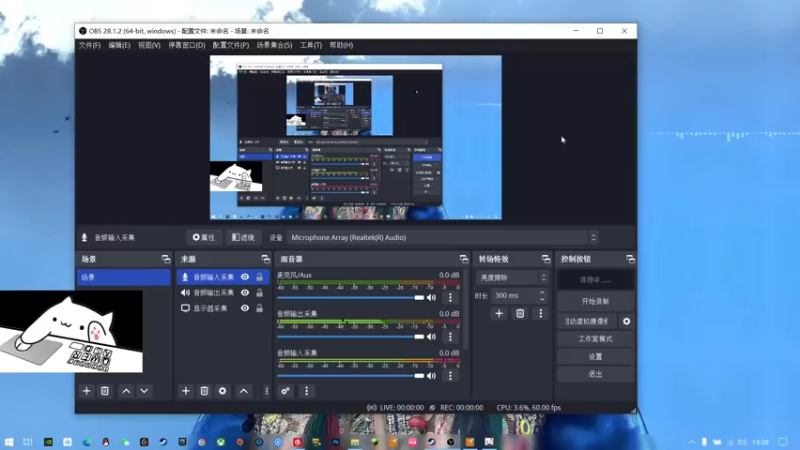The image size is (800, 450).
Task: Mute the 麦克风/Aux mixer channel
Action: click(x=432, y=297)
